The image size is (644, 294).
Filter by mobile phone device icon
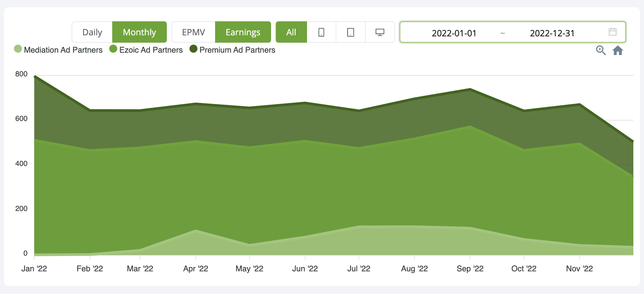point(321,32)
